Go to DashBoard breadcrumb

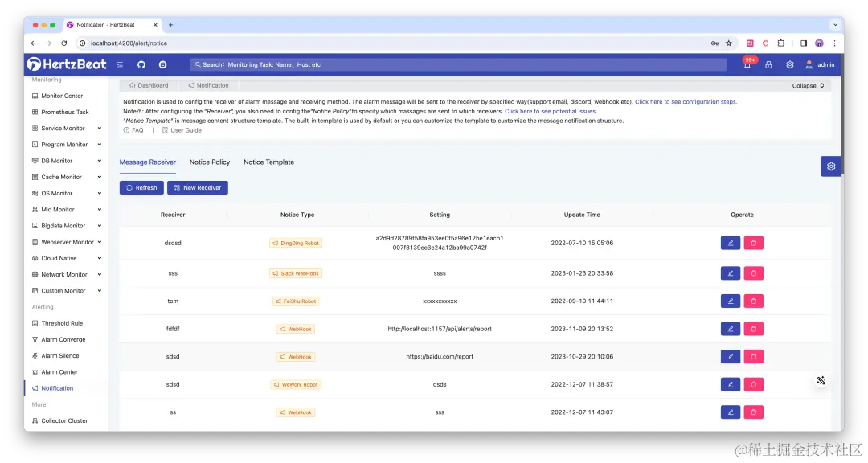[x=149, y=85]
